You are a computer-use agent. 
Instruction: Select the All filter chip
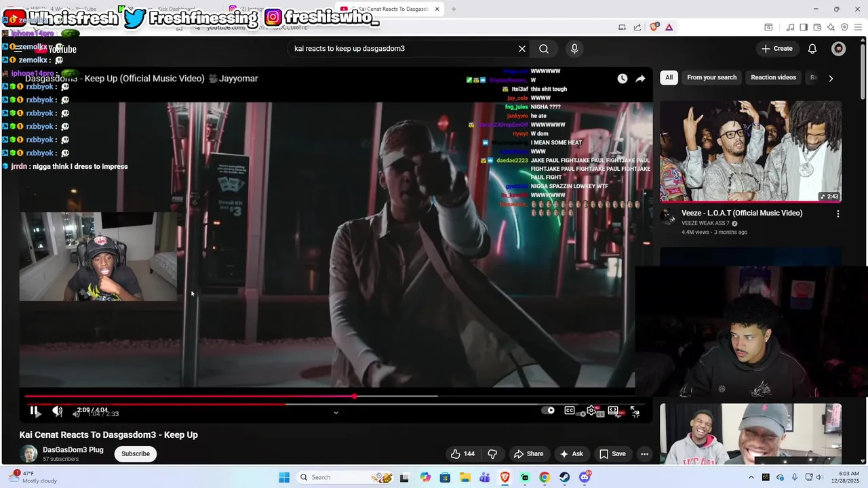[669, 77]
